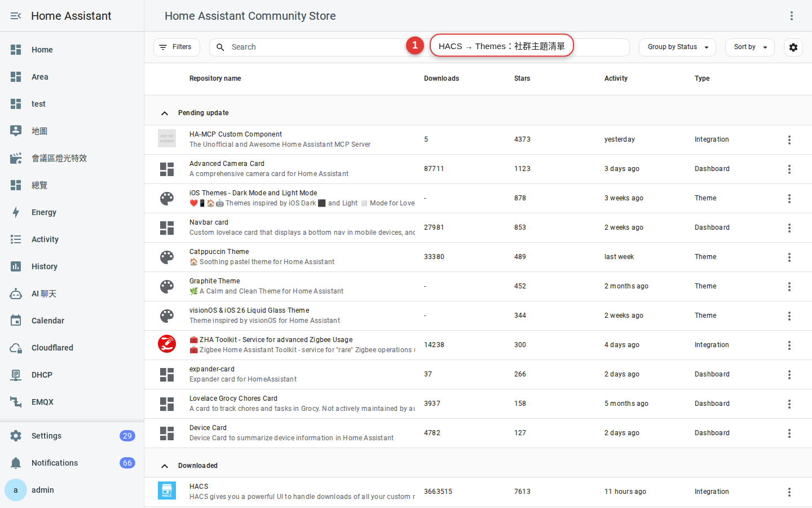Open the Graphite Theme repository
The image size is (812, 508).
[478, 287]
